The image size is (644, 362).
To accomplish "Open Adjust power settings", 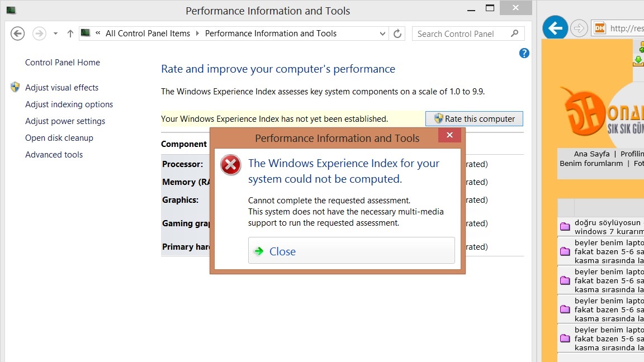I will click(65, 121).
